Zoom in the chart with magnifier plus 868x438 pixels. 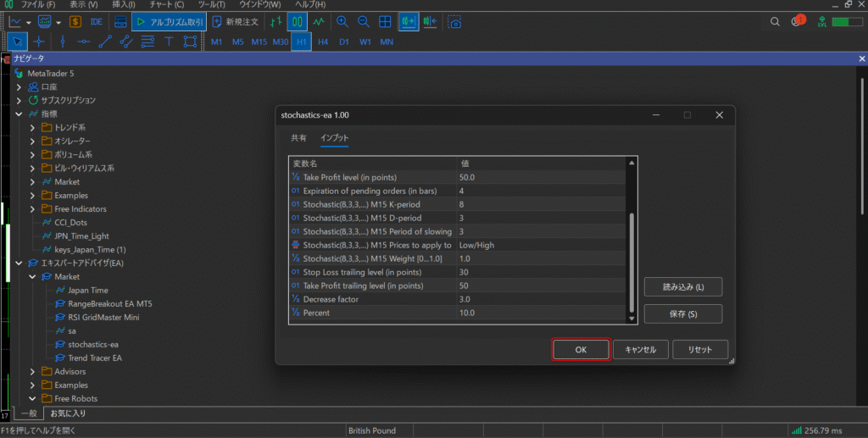pos(342,22)
